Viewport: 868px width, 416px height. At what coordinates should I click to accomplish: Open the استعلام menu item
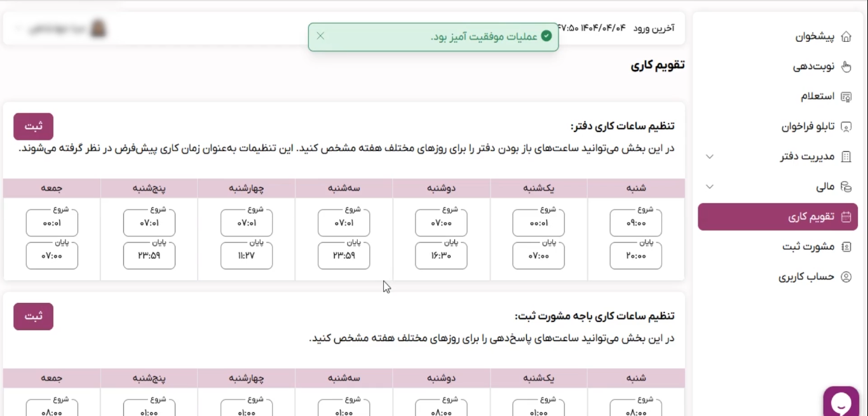tap(778, 97)
